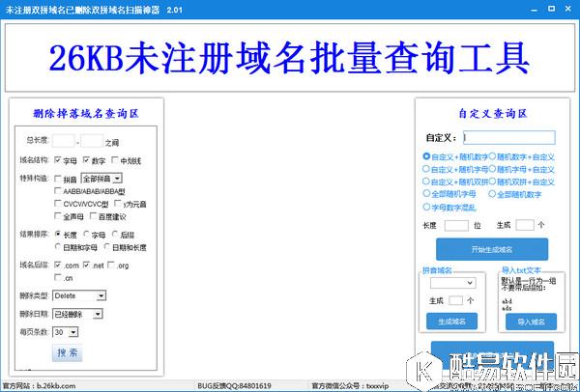Image resolution: width=580 pixels, height=392 pixels.
Task: Toggle the 字母 domain structure checkbox
Action: (60, 159)
